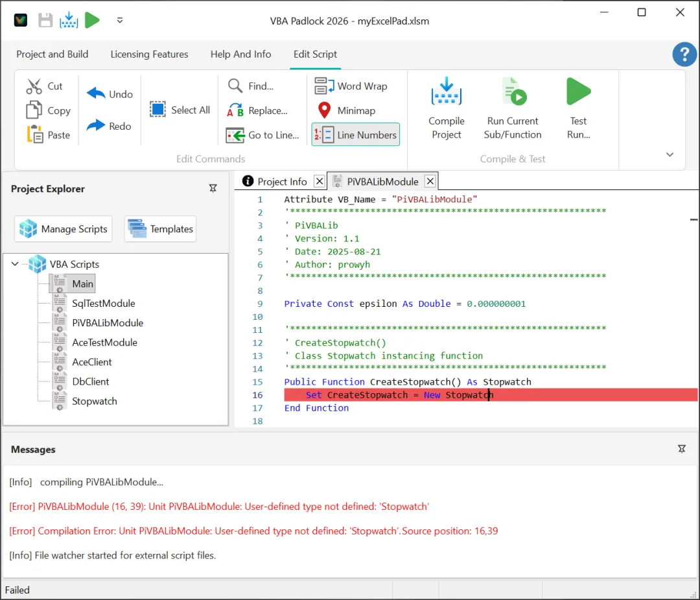
Task: Maximize the VBA Padlock window
Action: [642, 12]
